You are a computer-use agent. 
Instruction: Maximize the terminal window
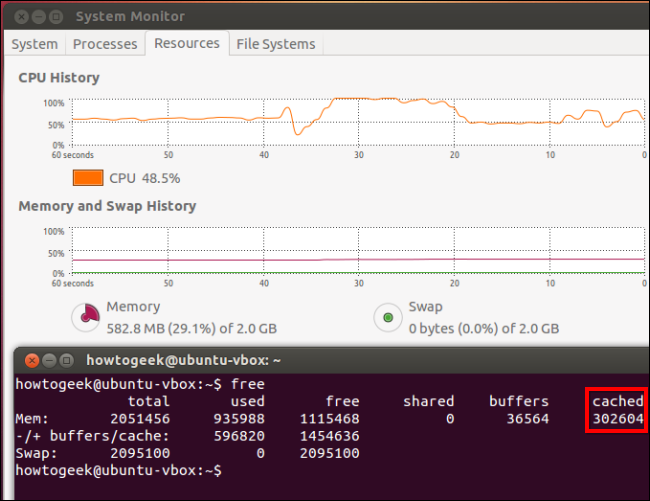click(x=66, y=361)
